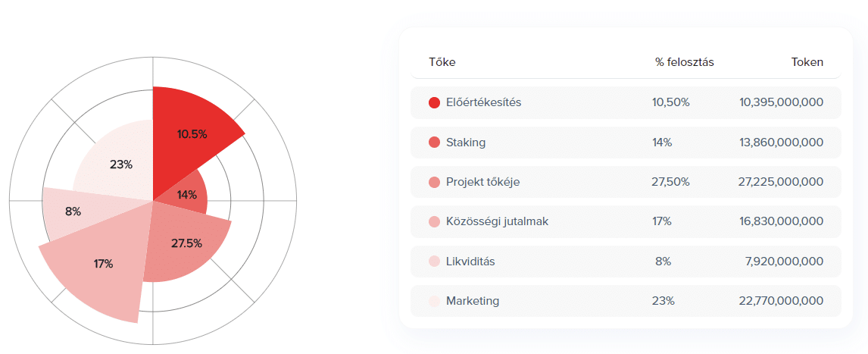Click the Közösségi jutalmak legend dot
This screenshot has width=868, height=354.
tap(434, 221)
